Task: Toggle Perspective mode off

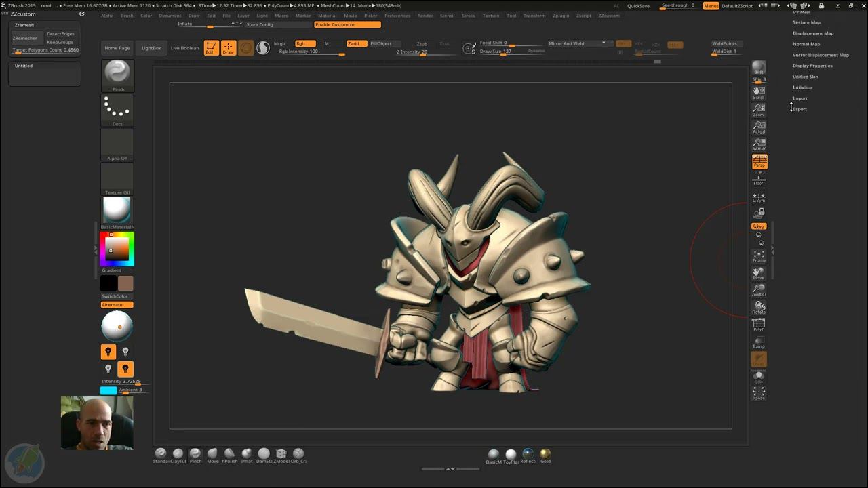Action: point(759,162)
